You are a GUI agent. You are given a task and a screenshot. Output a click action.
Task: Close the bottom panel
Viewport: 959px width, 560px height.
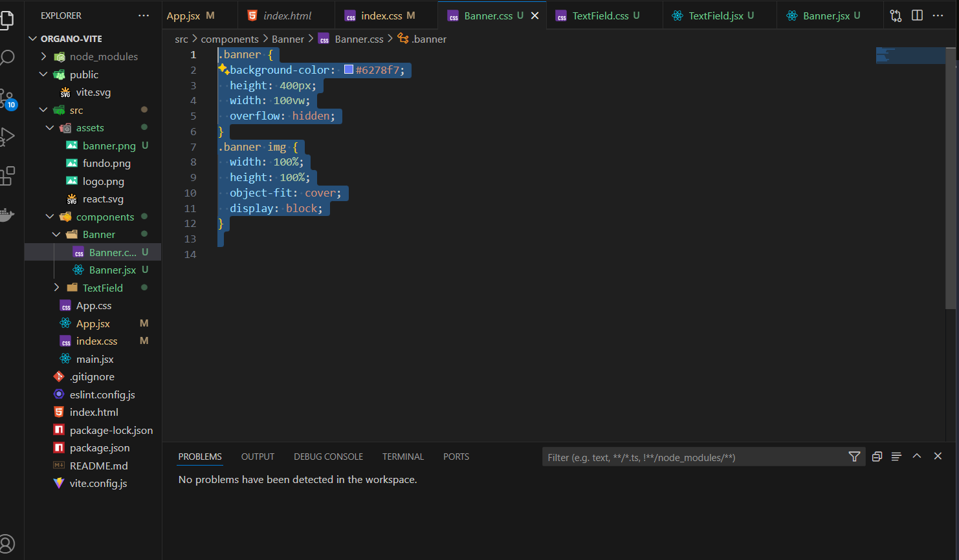[x=938, y=456]
